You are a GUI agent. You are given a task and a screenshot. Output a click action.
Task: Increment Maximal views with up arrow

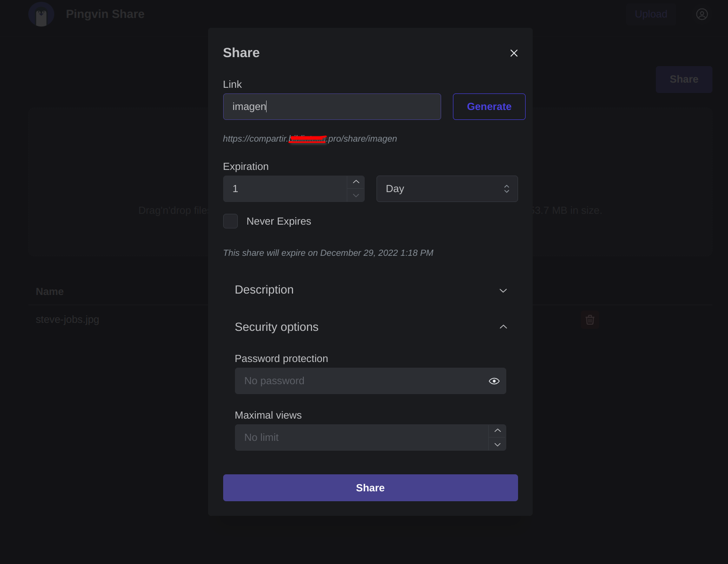click(497, 430)
